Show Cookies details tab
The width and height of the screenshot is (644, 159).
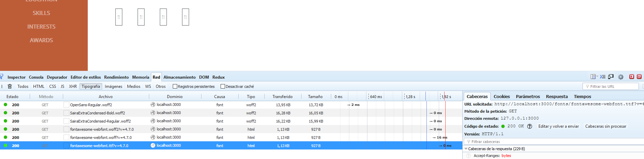tap(502, 97)
